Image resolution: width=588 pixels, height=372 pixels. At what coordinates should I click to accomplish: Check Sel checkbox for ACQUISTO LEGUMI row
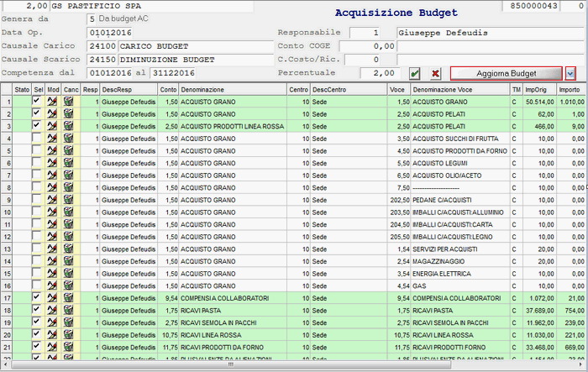[x=37, y=162]
